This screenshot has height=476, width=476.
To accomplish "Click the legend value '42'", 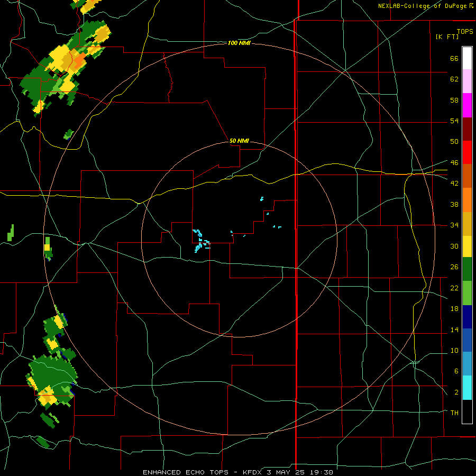I will [x=454, y=183].
